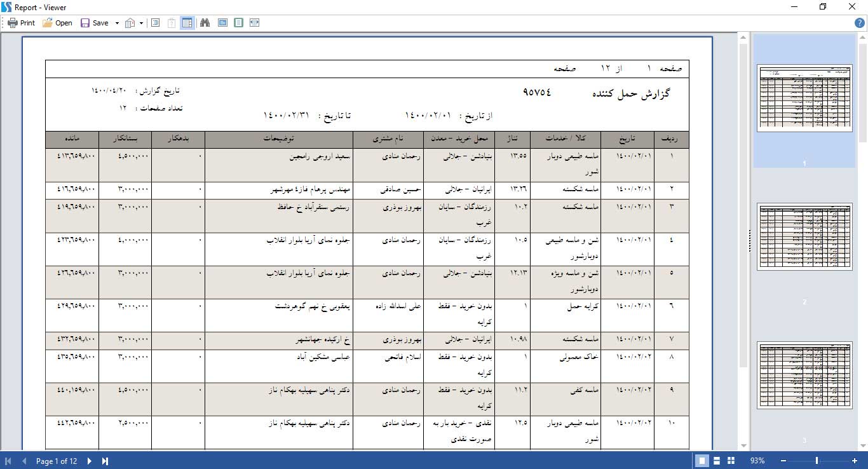Expand the Send Email dropdown arrow
The height and width of the screenshot is (469, 868).
141,23
